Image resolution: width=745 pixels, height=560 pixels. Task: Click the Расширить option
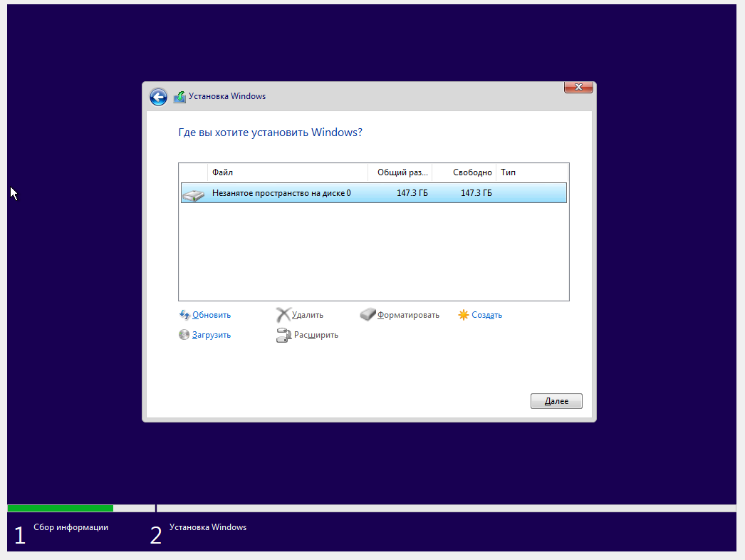tap(316, 335)
